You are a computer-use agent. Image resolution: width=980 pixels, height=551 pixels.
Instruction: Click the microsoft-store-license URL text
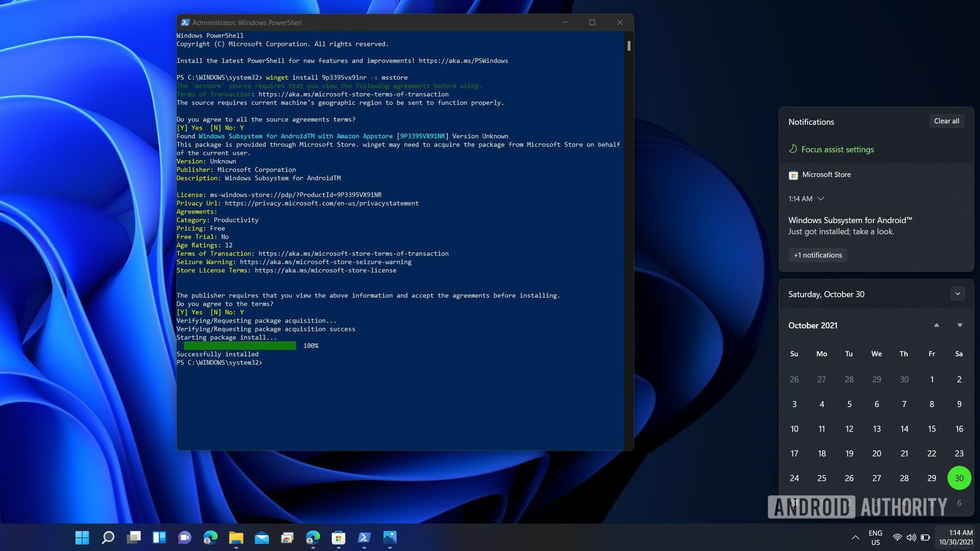coord(325,270)
